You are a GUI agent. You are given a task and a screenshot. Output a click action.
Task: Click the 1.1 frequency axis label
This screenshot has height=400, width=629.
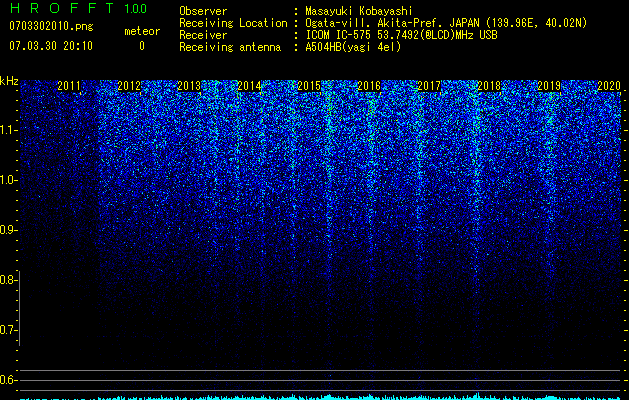pos(9,130)
